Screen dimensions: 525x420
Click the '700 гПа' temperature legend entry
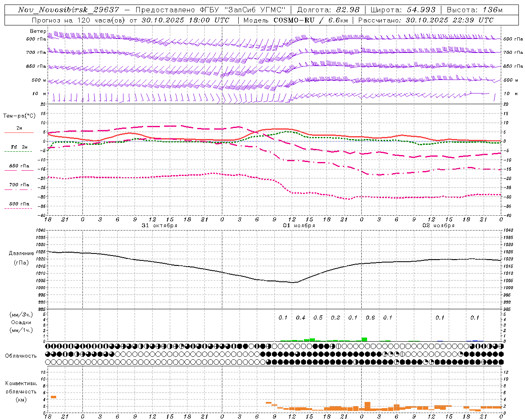(19, 185)
